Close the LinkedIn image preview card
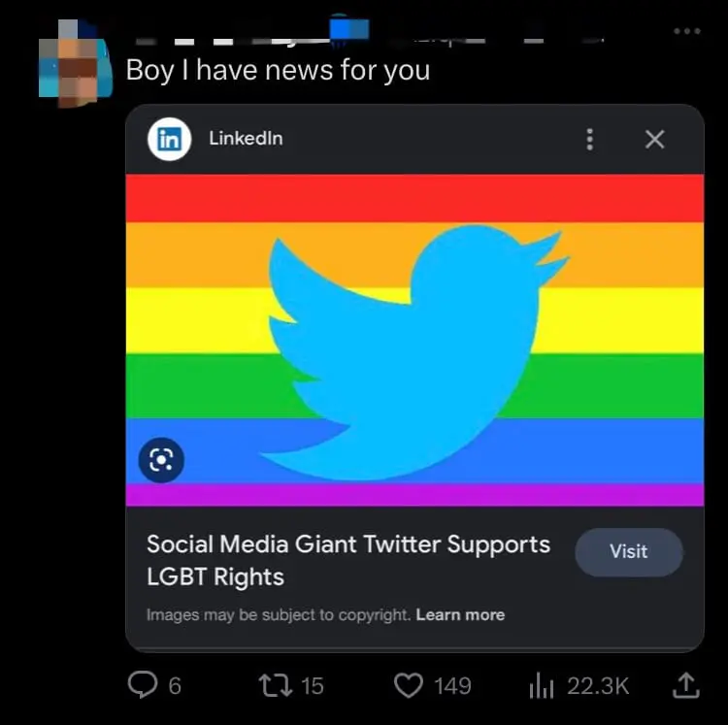The image size is (728, 725). pos(655,139)
